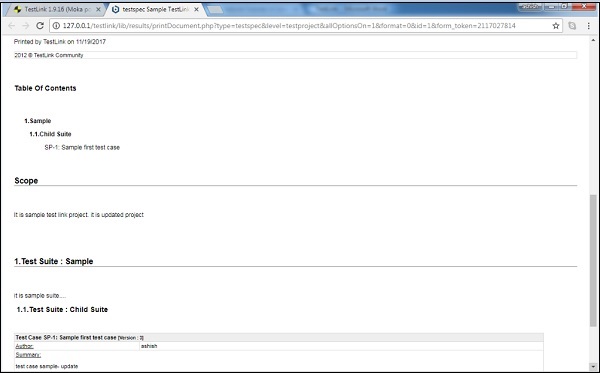Close the testspec Sample TestLink tab
Image resolution: width=600 pixels, height=373 pixels.
click(196, 10)
